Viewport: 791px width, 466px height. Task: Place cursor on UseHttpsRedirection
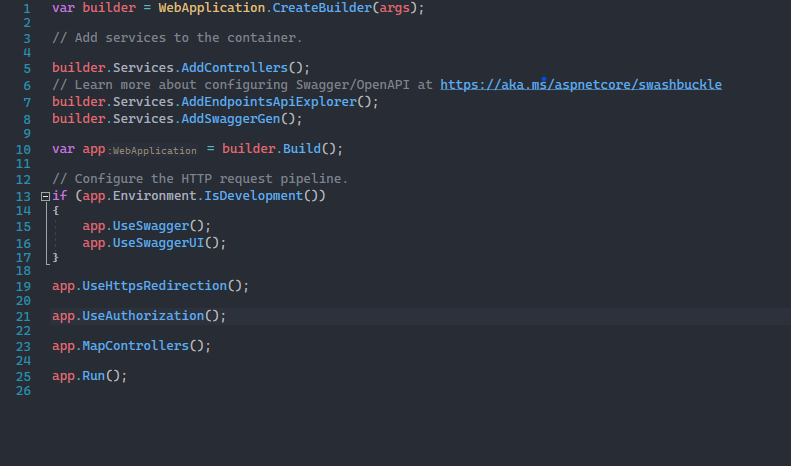click(153, 286)
